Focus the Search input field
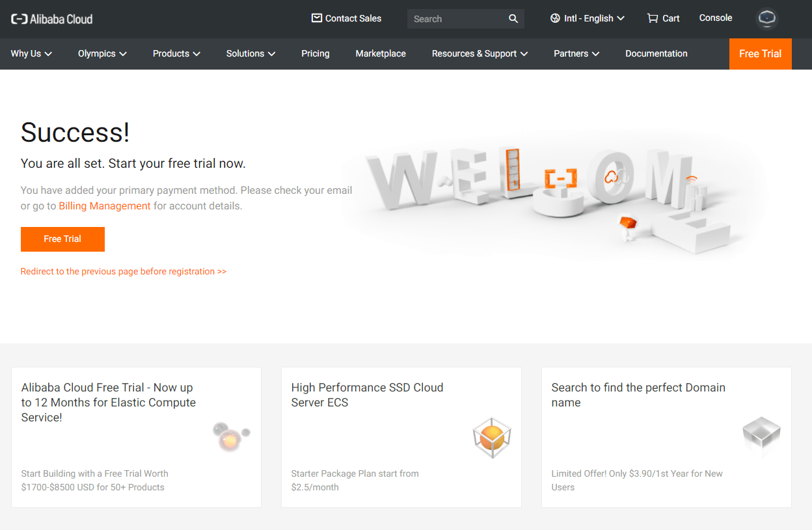 455,19
